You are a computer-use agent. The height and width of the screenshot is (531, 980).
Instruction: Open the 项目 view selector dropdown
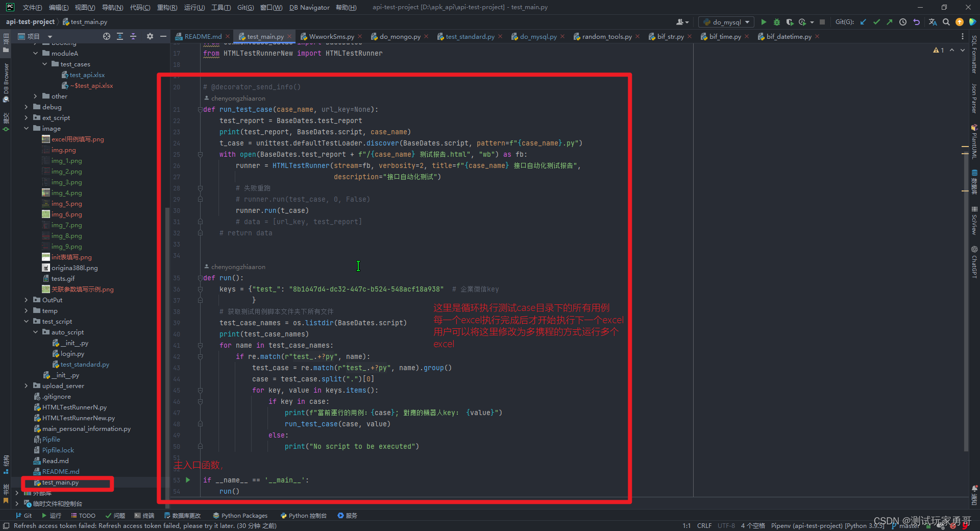[x=35, y=36]
